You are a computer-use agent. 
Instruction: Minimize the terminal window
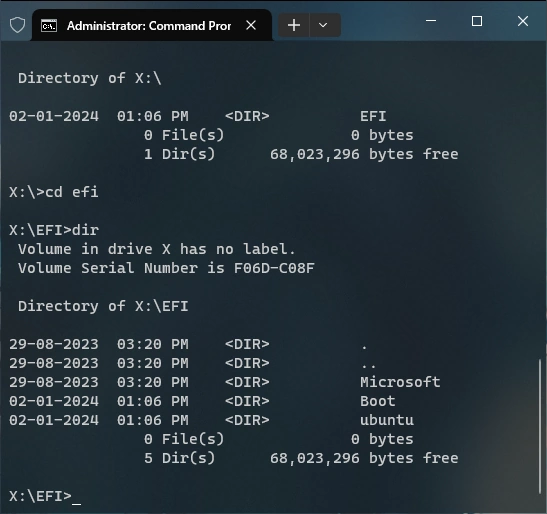coord(431,21)
